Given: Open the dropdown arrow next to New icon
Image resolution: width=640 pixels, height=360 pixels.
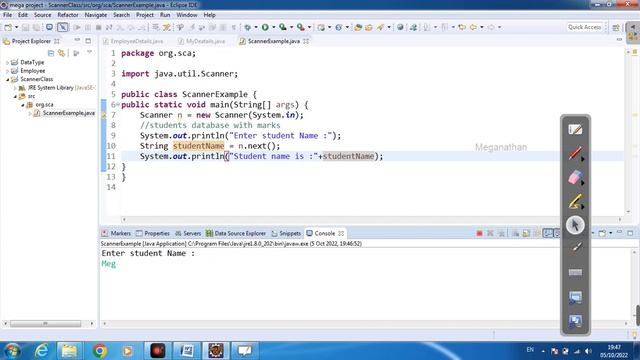Looking at the screenshot, I should coord(16,27).
